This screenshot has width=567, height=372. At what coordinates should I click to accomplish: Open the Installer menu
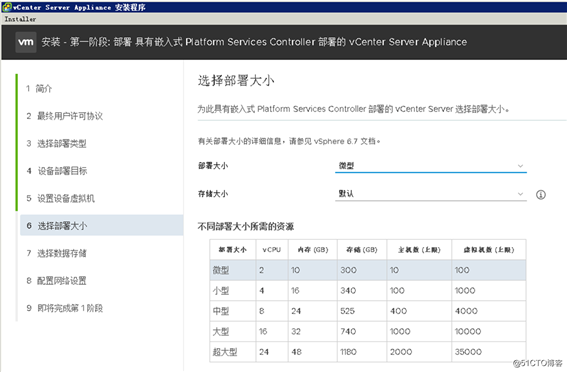[20, 19]
